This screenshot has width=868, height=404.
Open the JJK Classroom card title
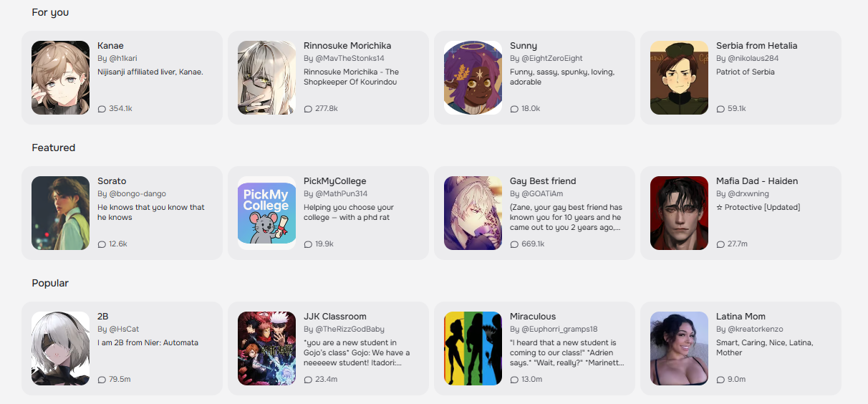tap(335, 317)
